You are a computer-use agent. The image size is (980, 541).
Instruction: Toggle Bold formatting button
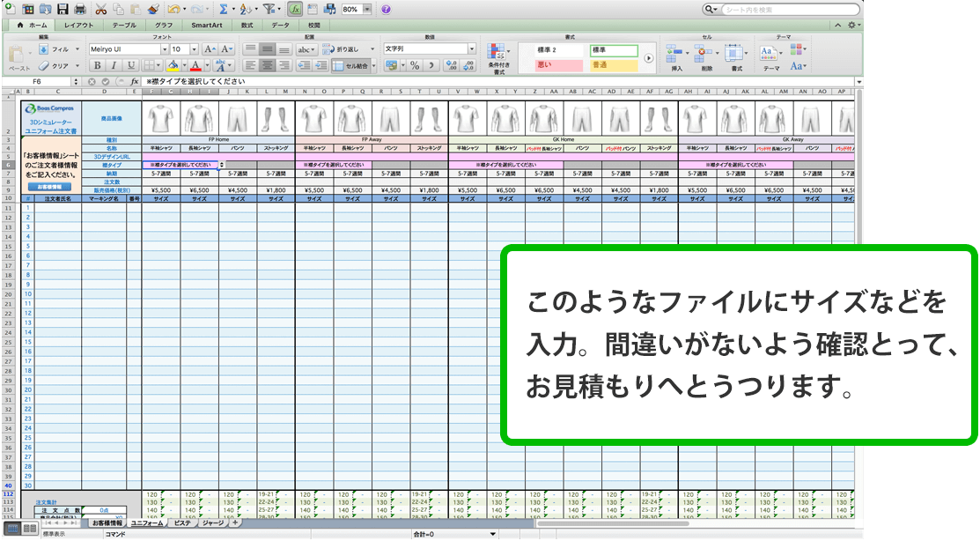(97, 65)
